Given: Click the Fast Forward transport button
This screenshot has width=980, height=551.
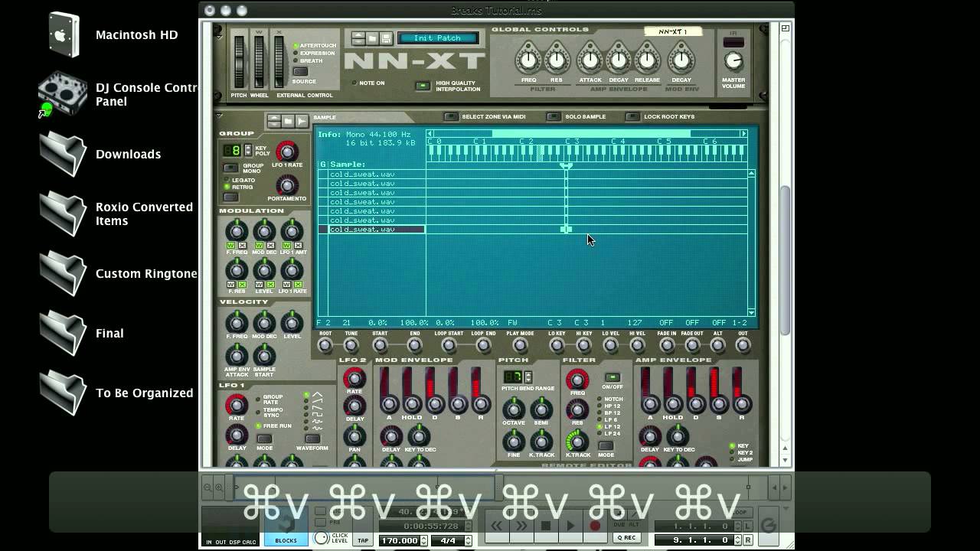Looking at the screenshot, I should [521, 526].
